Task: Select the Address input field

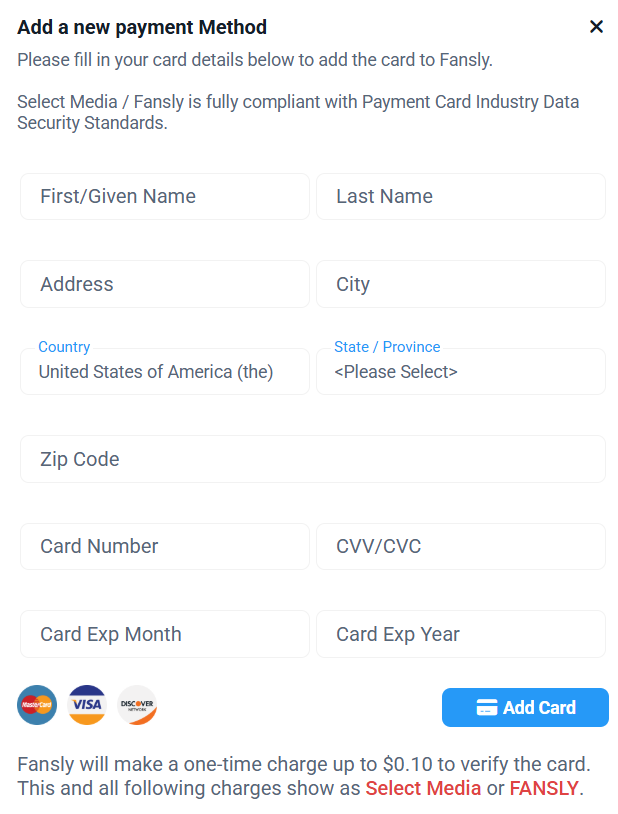Action: coord(165,284)
